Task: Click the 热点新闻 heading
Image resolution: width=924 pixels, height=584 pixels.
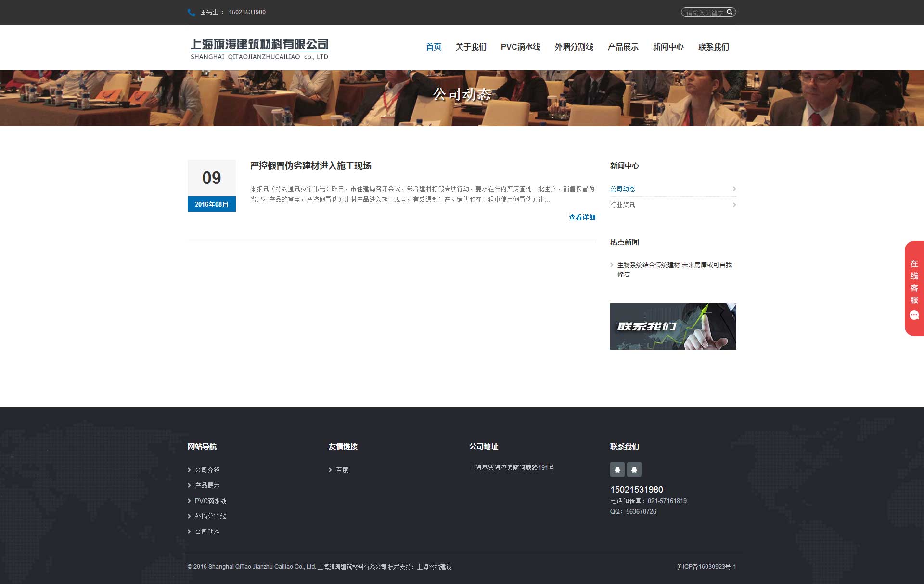Action: (625, 242)
